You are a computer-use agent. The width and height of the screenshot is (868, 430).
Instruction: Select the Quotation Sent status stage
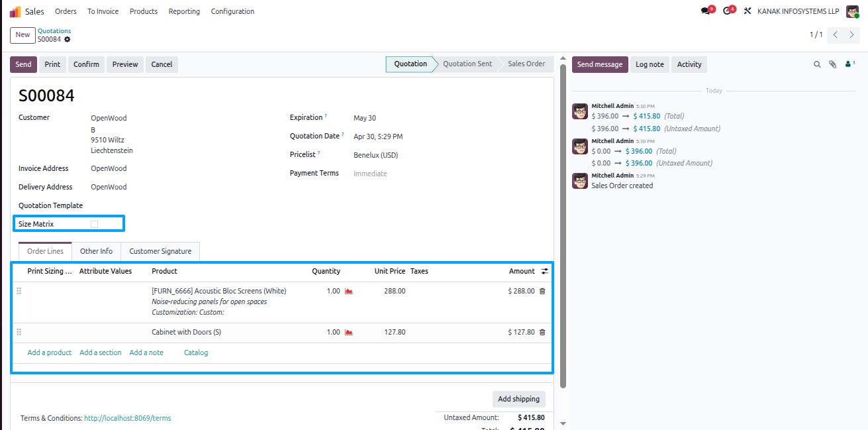(x=467, y=64)
